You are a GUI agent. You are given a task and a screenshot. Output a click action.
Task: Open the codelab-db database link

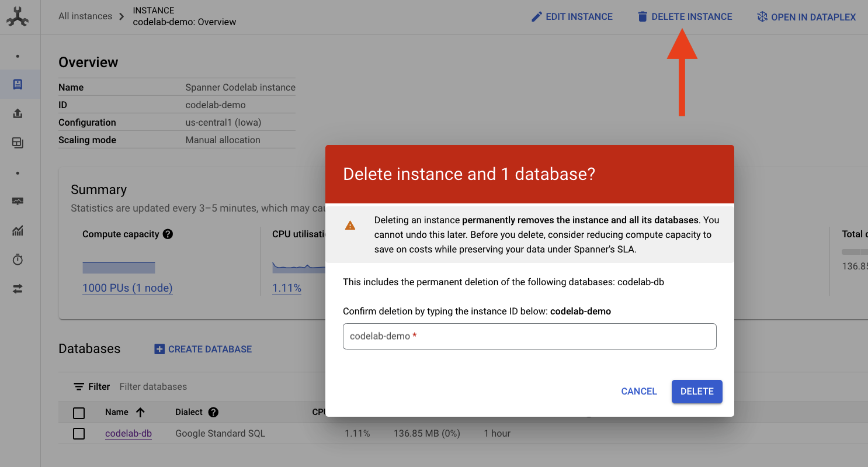tap(129, 434)
